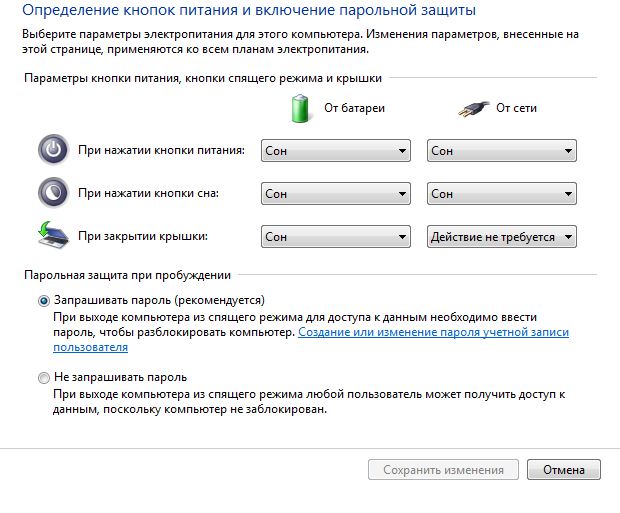The image size is (620, 513).
Task: Select 'Запрашивать пароль (рекомендуется)' radio button
Action: (43, 299)
